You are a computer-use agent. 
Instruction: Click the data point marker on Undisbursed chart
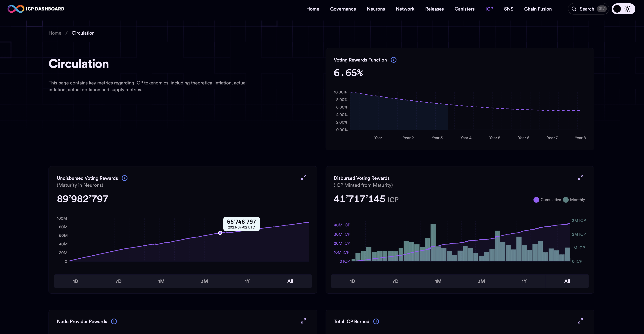[x=220, y=233]
